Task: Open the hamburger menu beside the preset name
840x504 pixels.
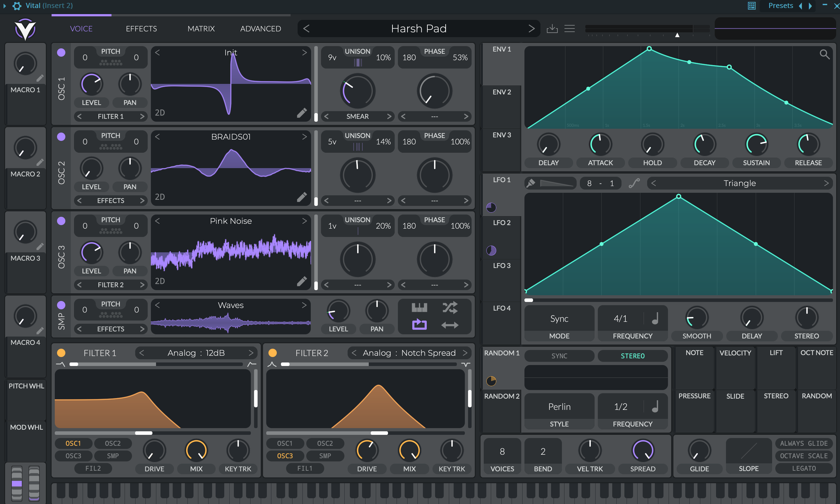Action: pos(570,28)
